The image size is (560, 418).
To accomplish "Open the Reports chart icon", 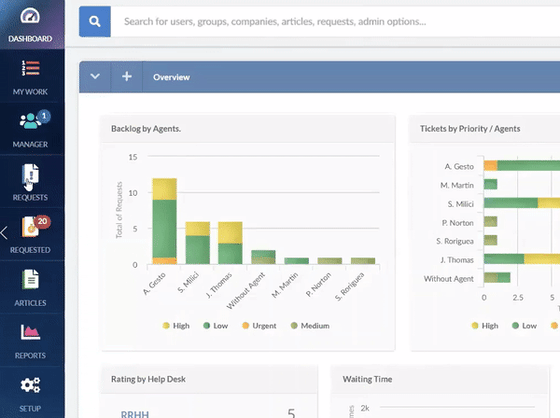I will tap(30, 332).
